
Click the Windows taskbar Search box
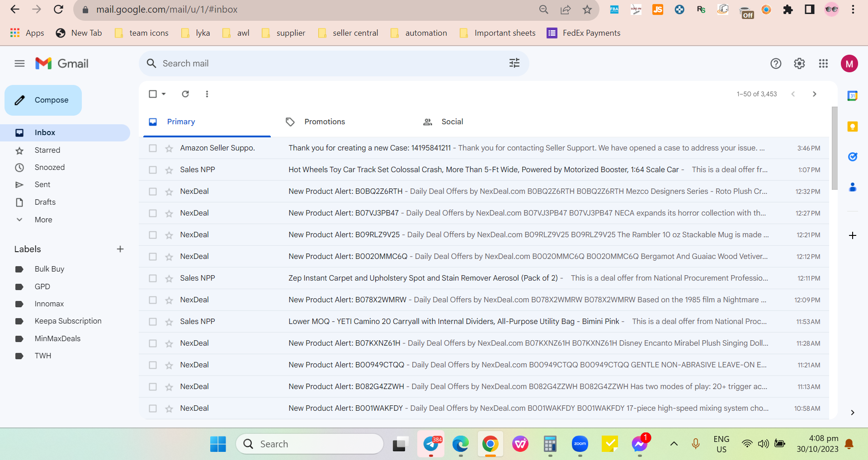tap(309, 444)
